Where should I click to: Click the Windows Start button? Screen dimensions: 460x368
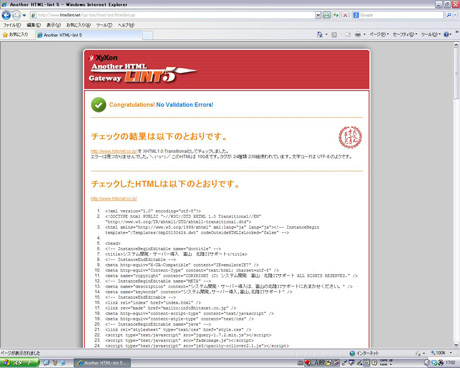point(19,363)
